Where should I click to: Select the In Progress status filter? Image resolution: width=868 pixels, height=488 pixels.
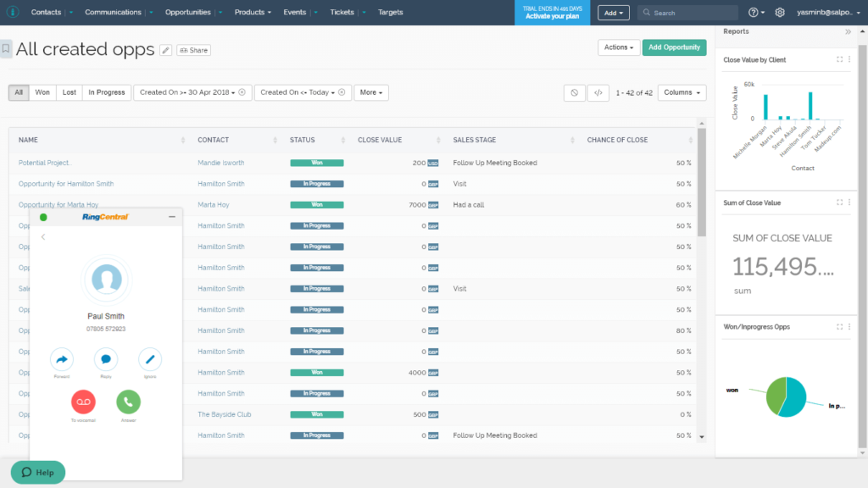point(107,92)
